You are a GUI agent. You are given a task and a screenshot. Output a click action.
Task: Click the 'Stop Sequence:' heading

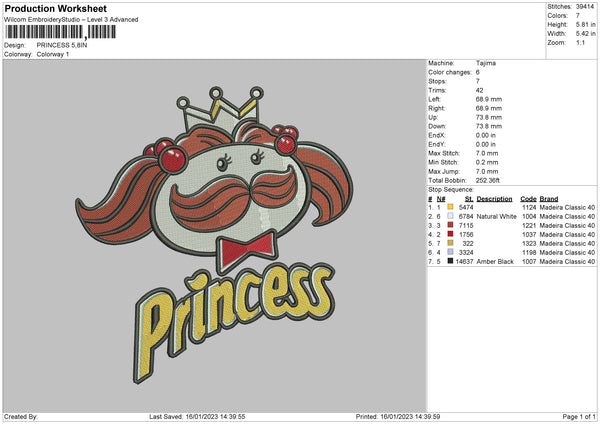click(x=451, y=190)
